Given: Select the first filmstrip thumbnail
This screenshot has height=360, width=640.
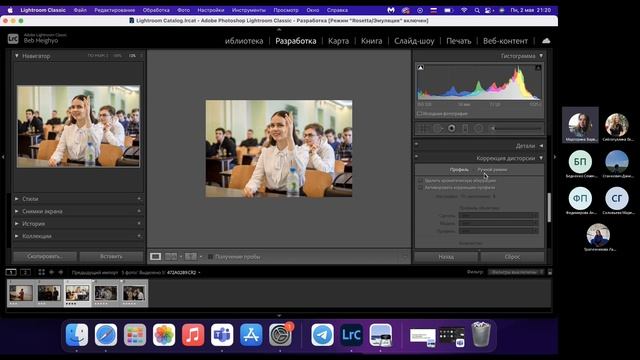Looking at the screenshot, I should (21, 293).
